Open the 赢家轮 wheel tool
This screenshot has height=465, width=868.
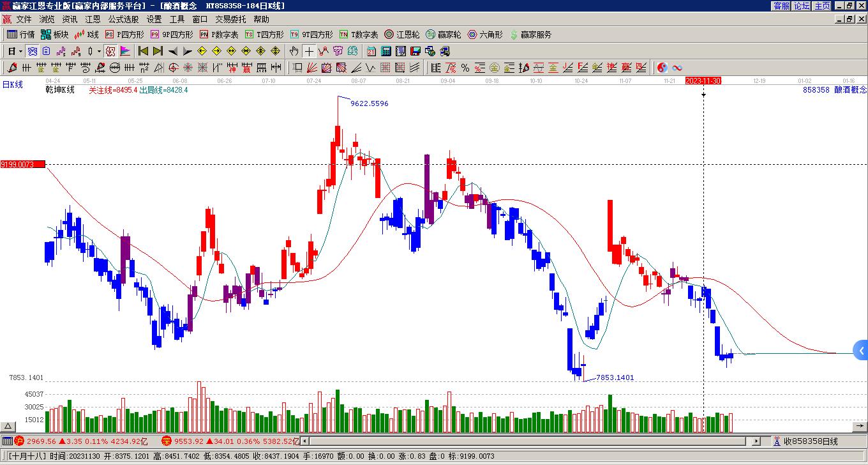click(444, 34)
